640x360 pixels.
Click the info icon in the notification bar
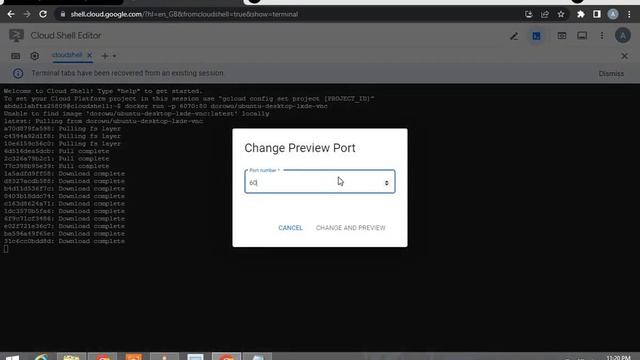coord(18,73)
